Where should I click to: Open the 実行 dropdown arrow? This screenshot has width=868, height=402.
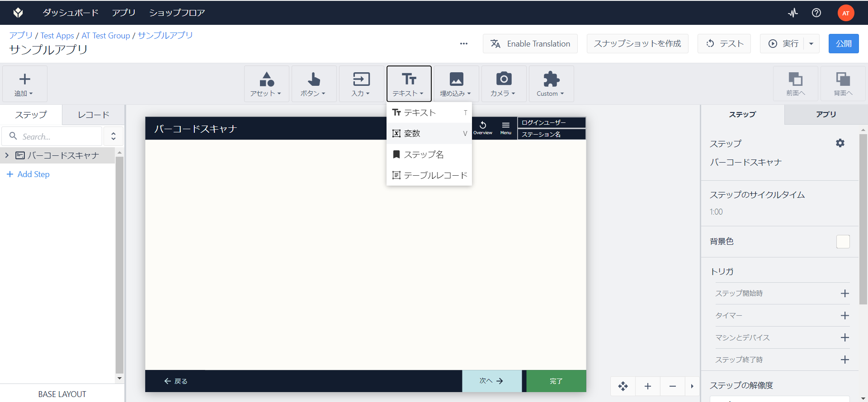811,44
